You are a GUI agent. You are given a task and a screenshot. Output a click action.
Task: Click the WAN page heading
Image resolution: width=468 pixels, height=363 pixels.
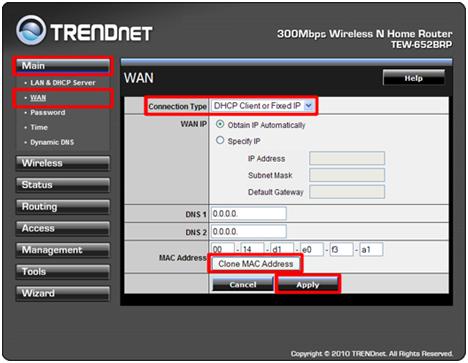[x=139, y=78]
